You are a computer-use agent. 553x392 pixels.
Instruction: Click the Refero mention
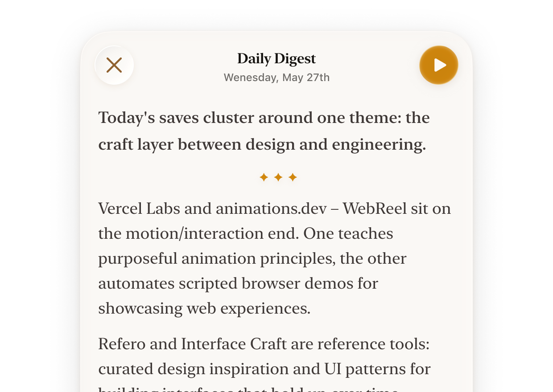(x=122, y=344)
